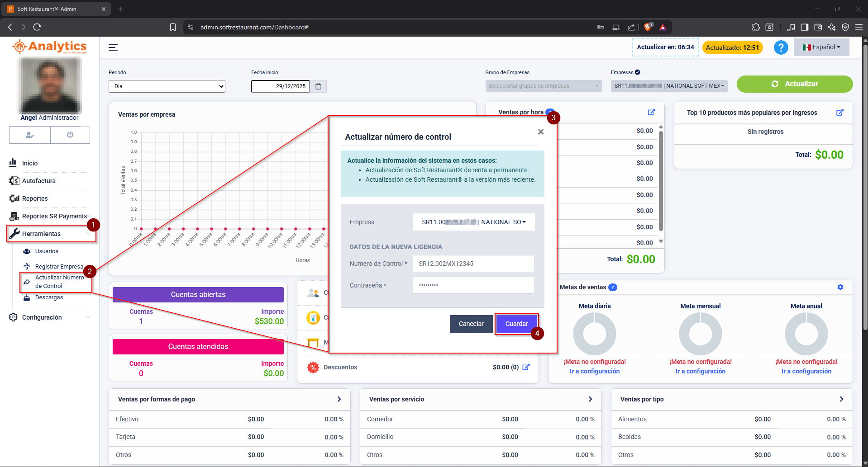
Task: Click Ir a configuración under Meta anual
Action: 806,371
